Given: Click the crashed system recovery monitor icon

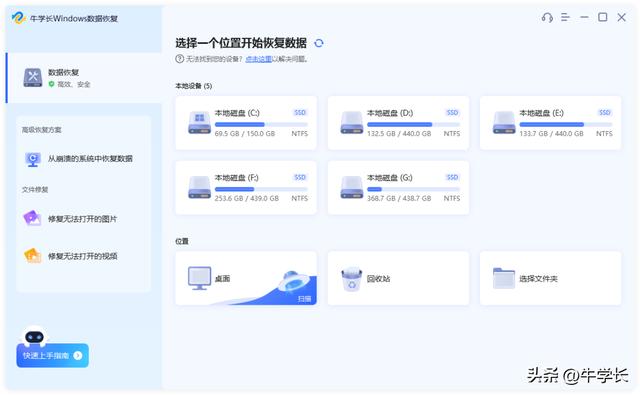Looking at the screenshot, I should tap(33, 159).
